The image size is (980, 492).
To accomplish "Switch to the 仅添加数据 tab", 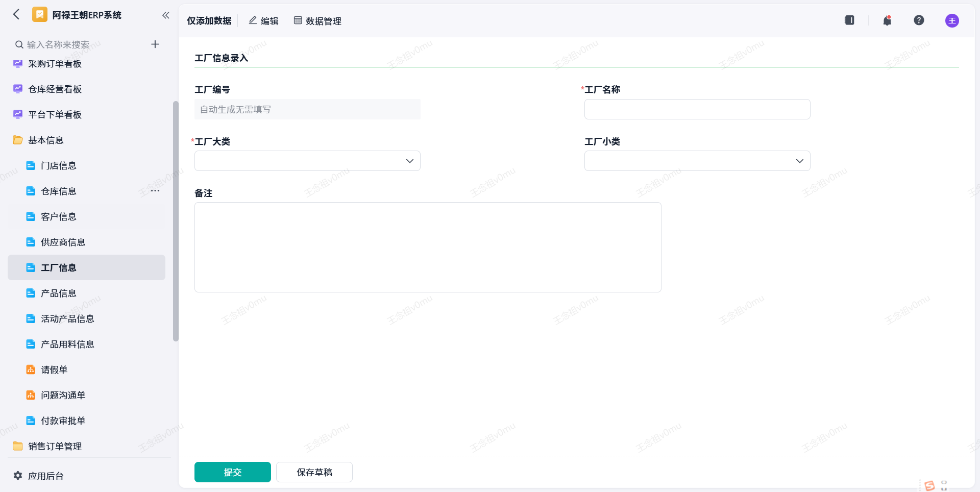I will point(209,21).
